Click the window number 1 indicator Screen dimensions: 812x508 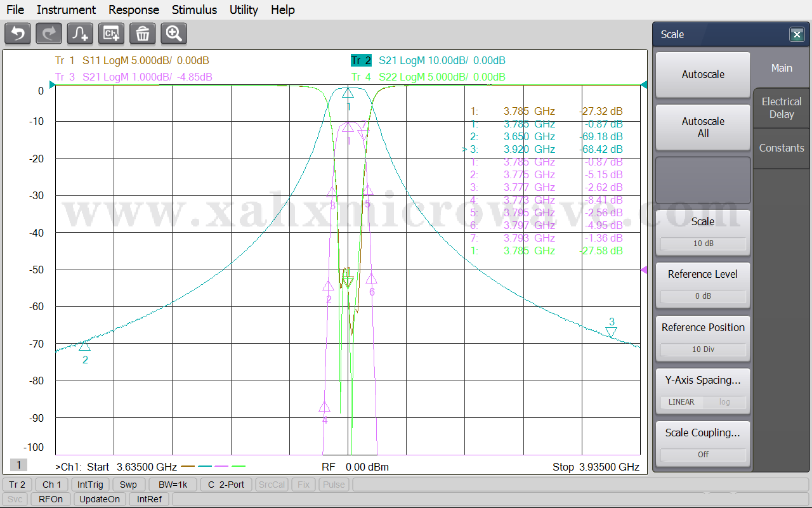[x=18, y=466]
